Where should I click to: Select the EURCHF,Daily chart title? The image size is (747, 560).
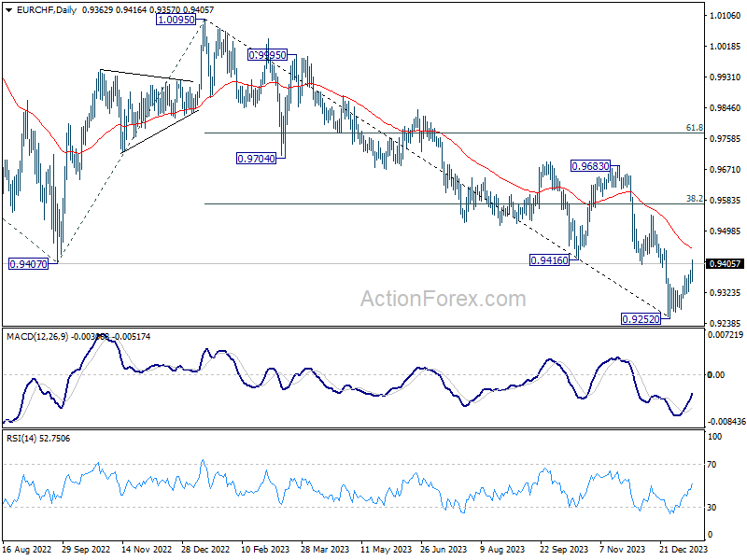click(47, 10)
